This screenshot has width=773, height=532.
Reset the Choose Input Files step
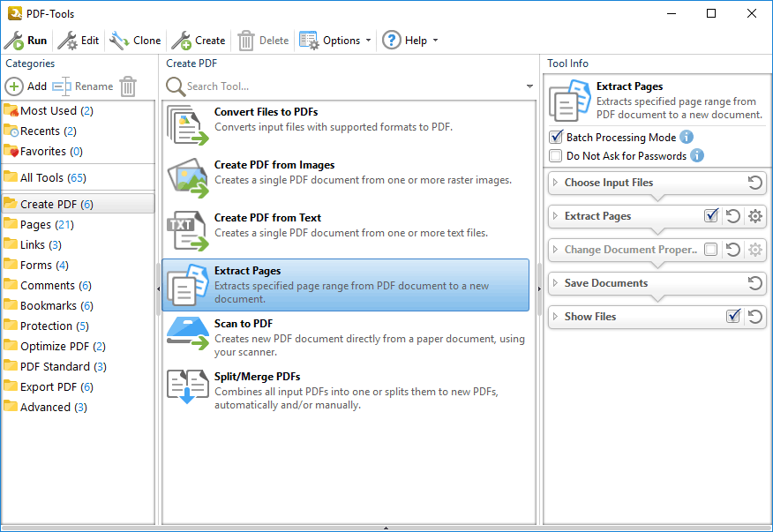(x=754, y=183)
